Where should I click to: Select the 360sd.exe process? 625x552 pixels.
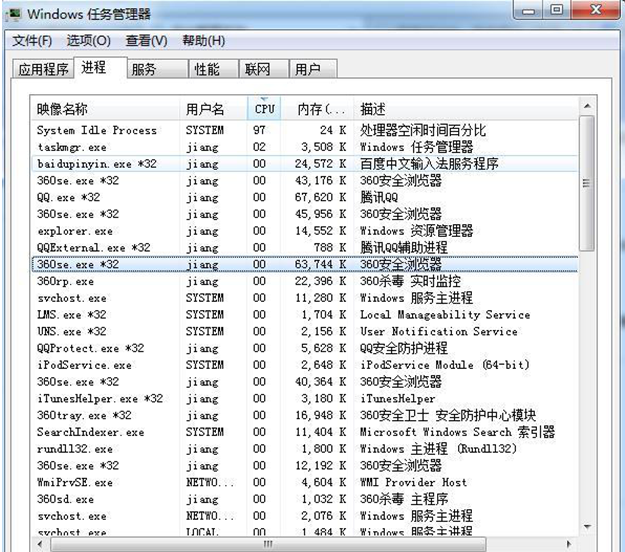pyautogui.click(x=305, y=499)
